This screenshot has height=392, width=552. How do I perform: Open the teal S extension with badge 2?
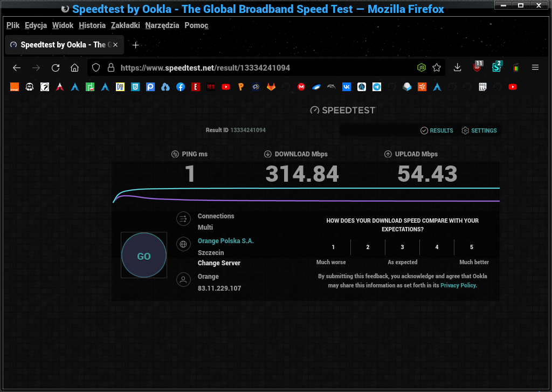(x=496, y=67)
